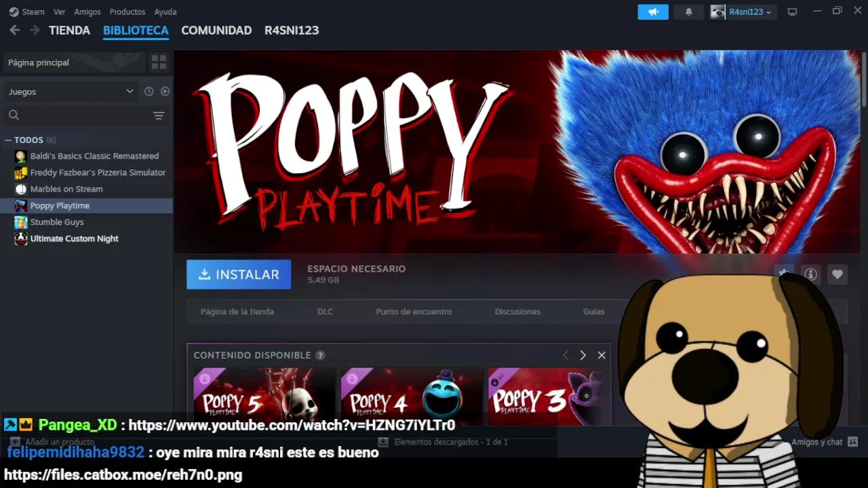
Task: Click the ESPACIO NECESARIO label
Action: [x=356, y=268]
